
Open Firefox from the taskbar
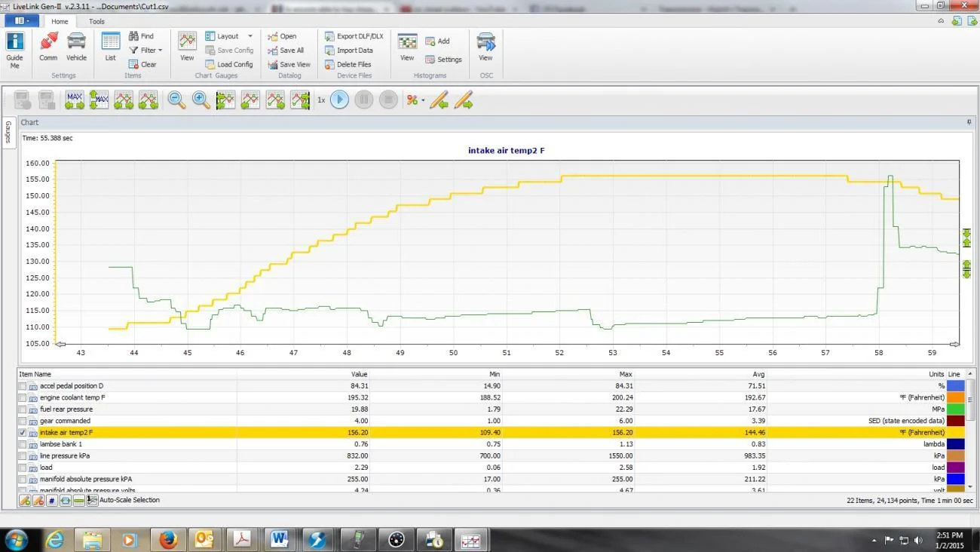click(167, 540)
